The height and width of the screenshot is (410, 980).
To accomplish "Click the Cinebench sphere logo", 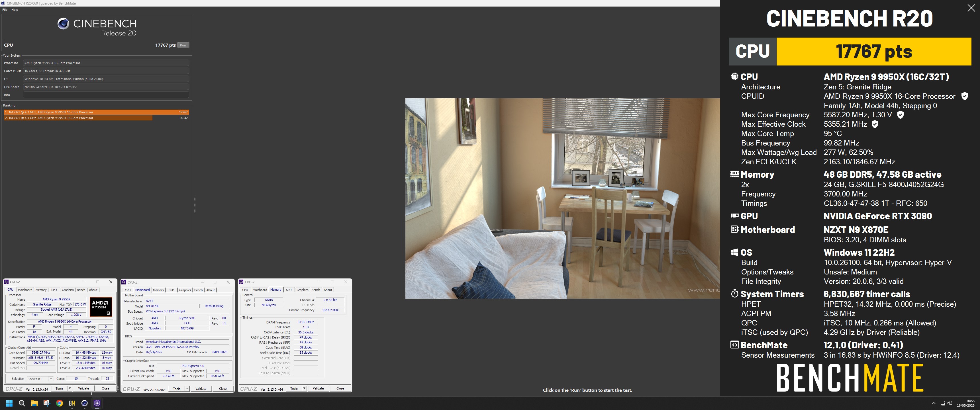I will pos(63,24).
